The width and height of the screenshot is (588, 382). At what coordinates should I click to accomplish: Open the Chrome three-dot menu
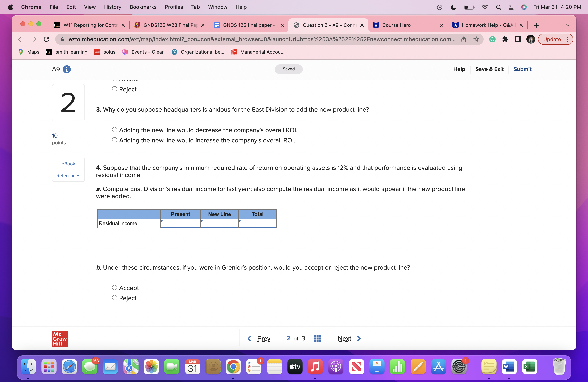click(x=567, y=39)
